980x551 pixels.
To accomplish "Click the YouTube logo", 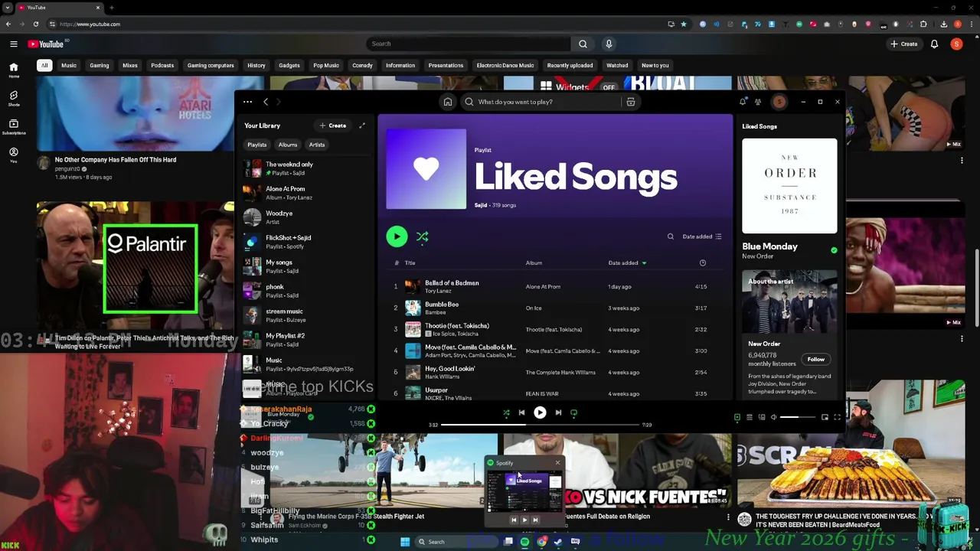I will tap(47, 44).
